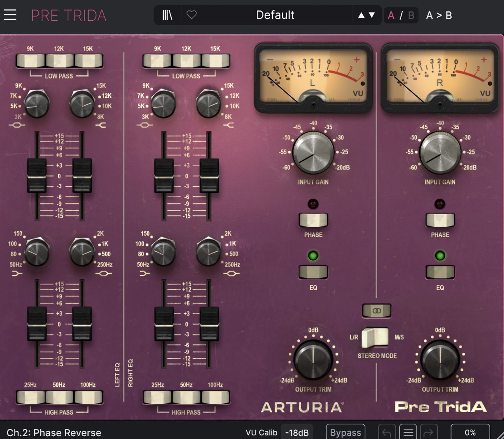The width and height of the screenshot is (504, 439).
Task: Open the VU Calib -18dB value dropdown
Action: tap(297, 432)
